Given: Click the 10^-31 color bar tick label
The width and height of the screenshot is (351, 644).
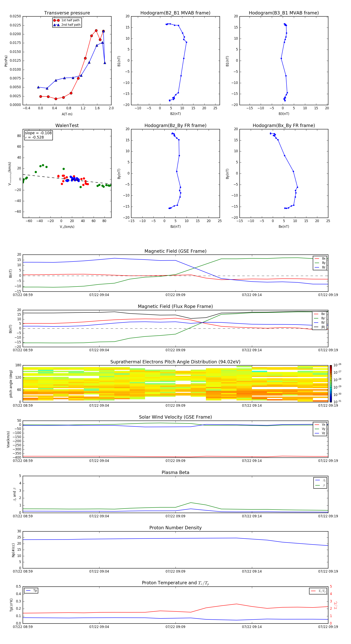Looking at the screenshot, I should point(337,402).
